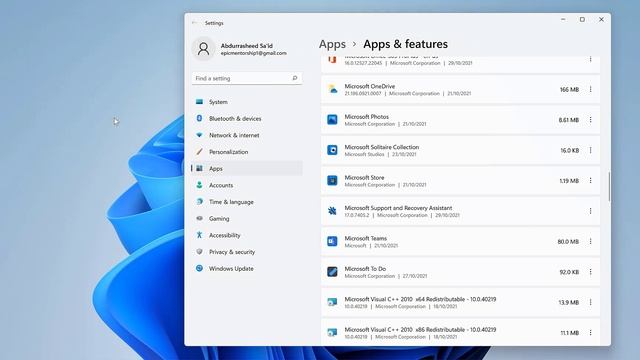Click the Microsoft Solitaire Collection name
Viewport: 640px width, 360px height.
click(x=382, y=147)
